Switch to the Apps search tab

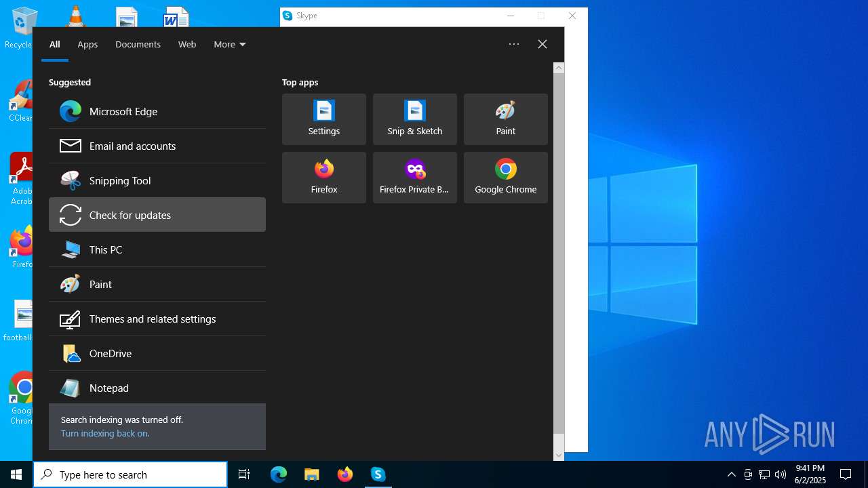click(x=87, y=44)
